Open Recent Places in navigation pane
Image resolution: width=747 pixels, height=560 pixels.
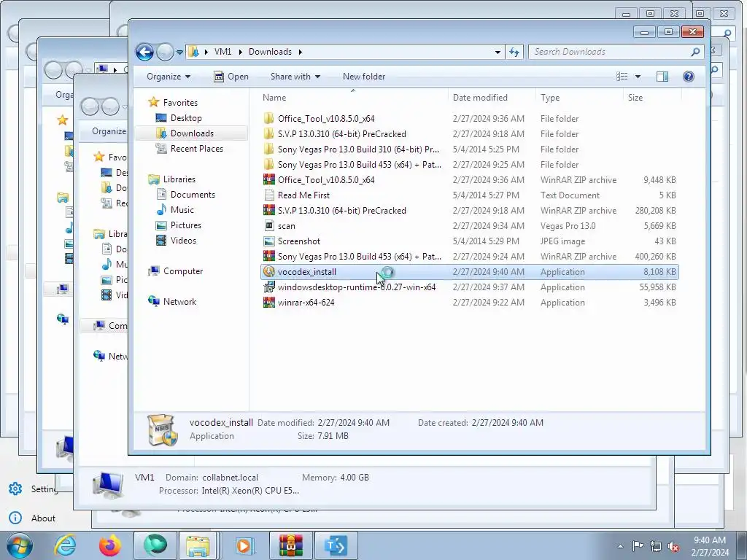coord(189,149)
